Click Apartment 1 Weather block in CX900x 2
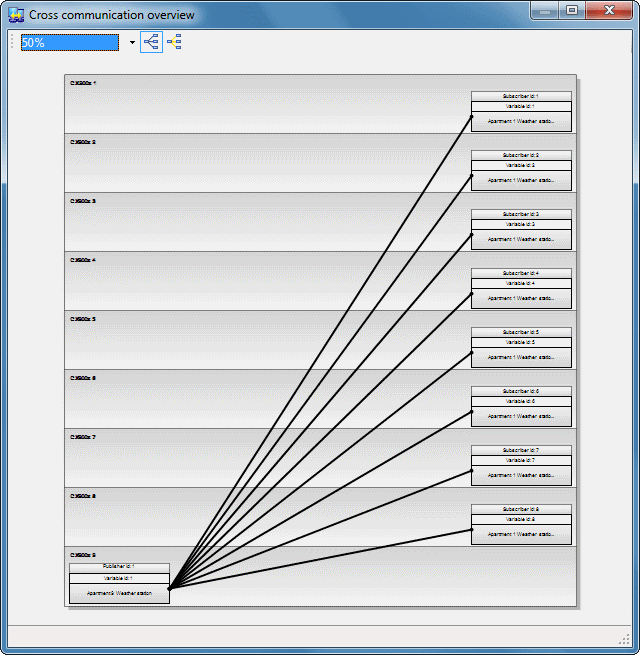 pyautogui.click(x=521, y=180)
